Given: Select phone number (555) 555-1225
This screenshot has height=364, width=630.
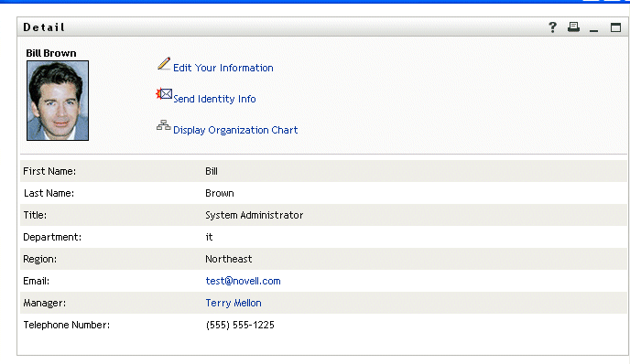Looking at the screenshot, I should coord(240,325).
